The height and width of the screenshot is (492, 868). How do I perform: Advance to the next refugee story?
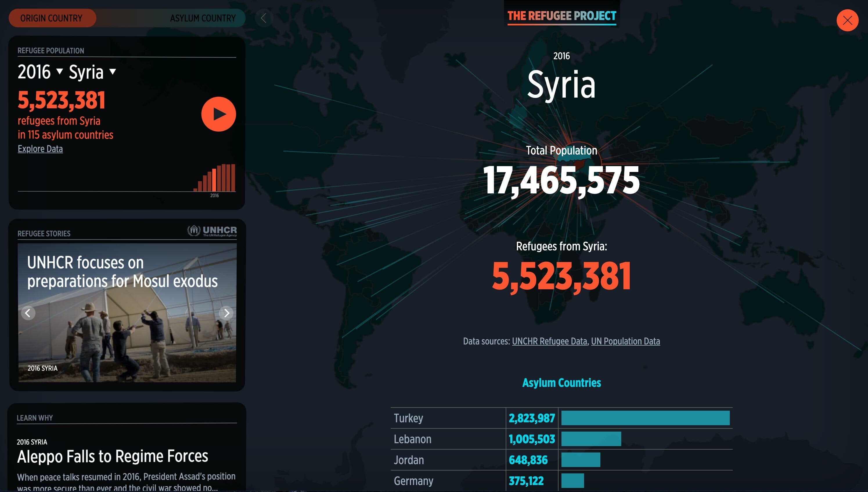pyautogui.click(x=227, y=313)
